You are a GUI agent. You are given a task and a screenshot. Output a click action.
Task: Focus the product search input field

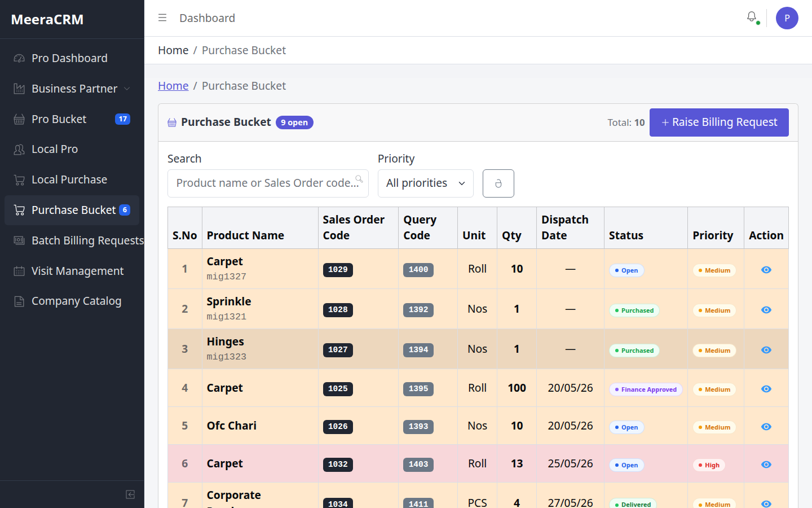pyautogui.click(x=268, y=183)
